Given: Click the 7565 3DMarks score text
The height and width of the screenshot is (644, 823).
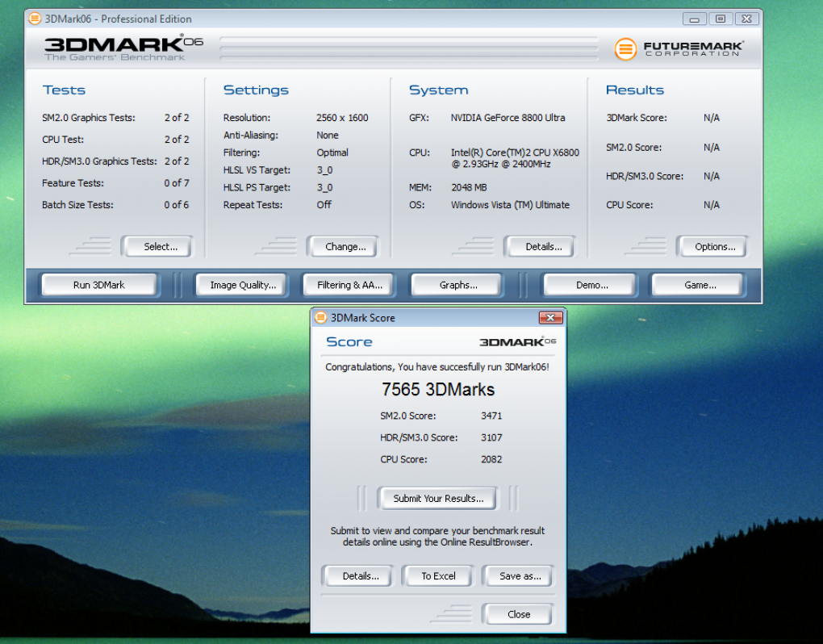Looking at the screenshot, I should coord(438,390).
